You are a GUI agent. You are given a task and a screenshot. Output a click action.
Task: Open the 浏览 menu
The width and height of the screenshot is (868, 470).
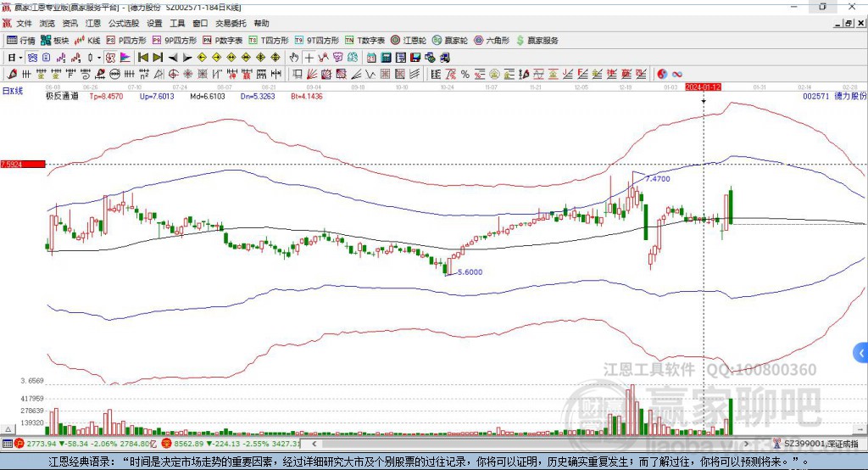(x=47, y=23)
